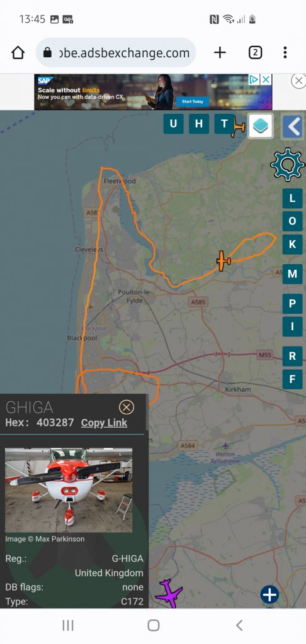Tap the adsbexchange.com address bar

[x=116, y=53]
